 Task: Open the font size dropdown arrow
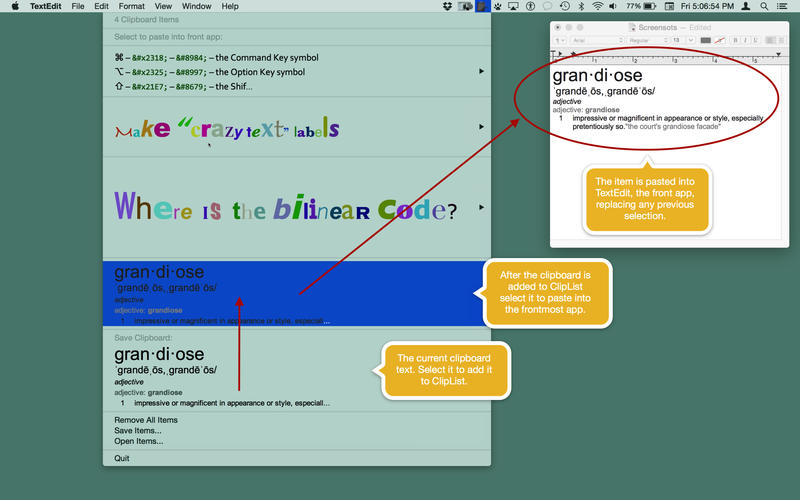click(x=691, y=40)
